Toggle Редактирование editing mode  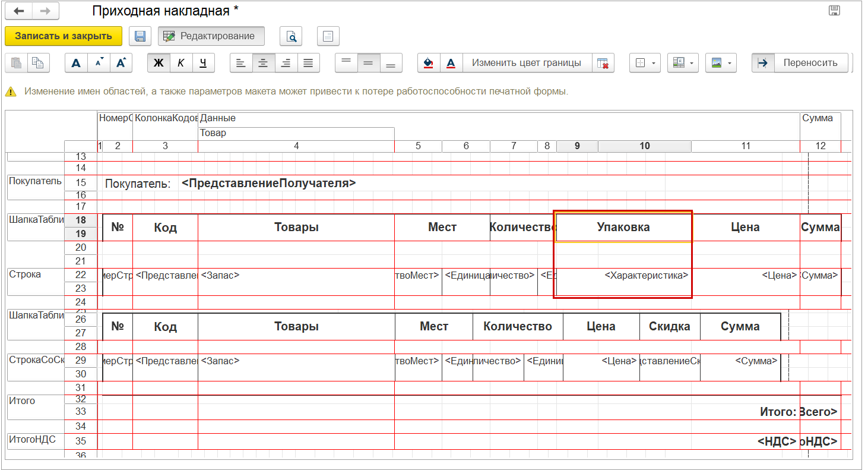[x=211, y=36]
